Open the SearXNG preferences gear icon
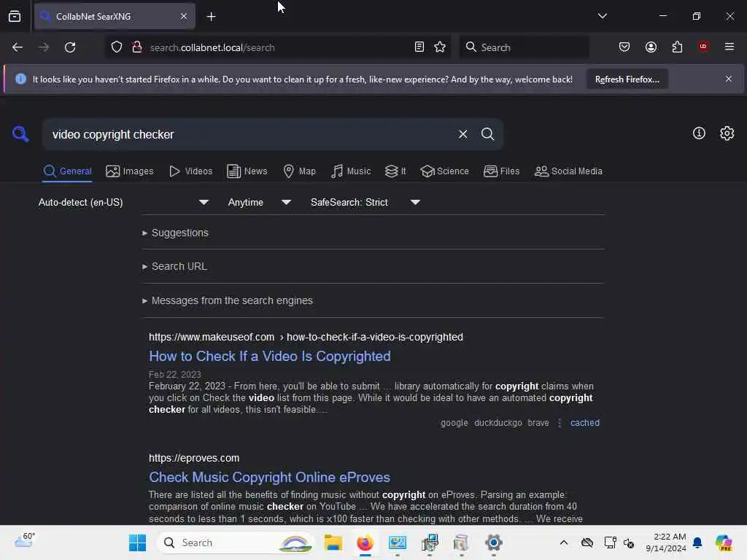The image size is (747, 560). point(727,133)
